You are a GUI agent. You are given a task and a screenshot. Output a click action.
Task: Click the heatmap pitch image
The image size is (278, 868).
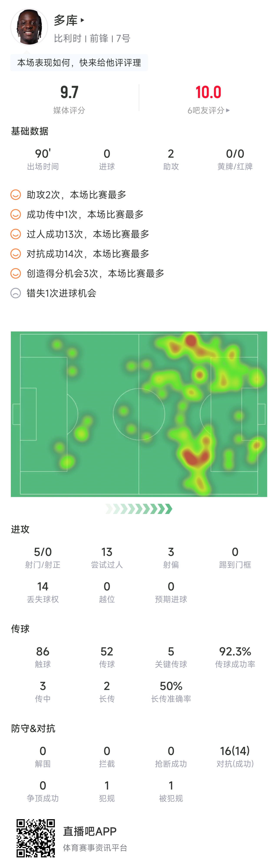click(139, 414)
